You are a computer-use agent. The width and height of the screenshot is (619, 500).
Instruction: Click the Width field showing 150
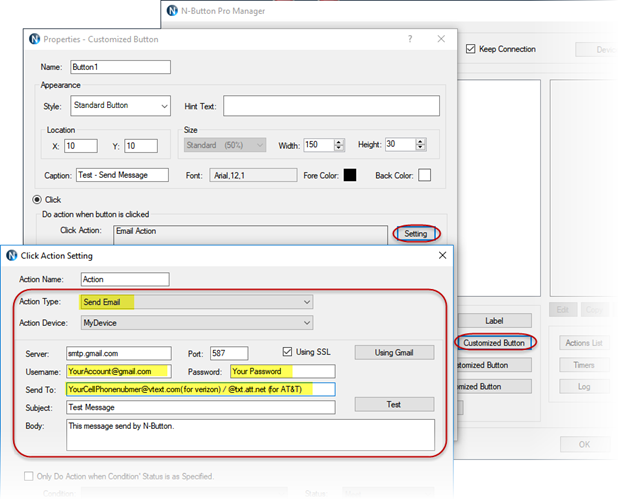319,145
